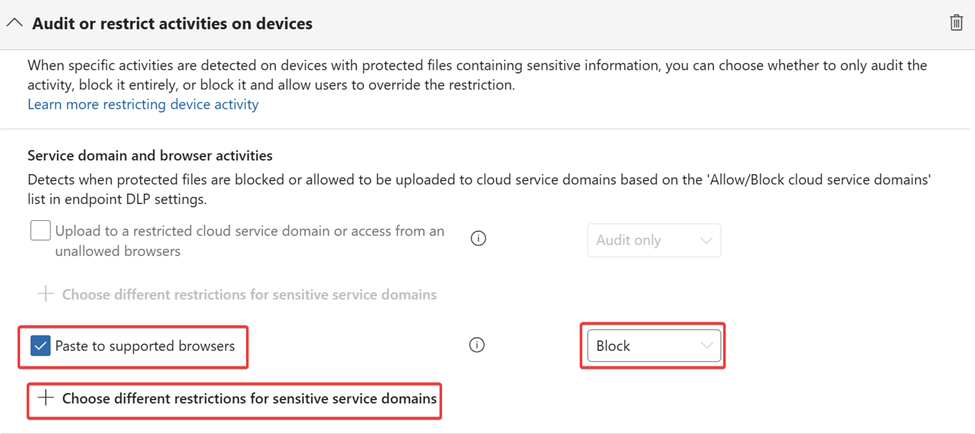Click the greyed-out plus icon under Upload option

tap(45, 295)
